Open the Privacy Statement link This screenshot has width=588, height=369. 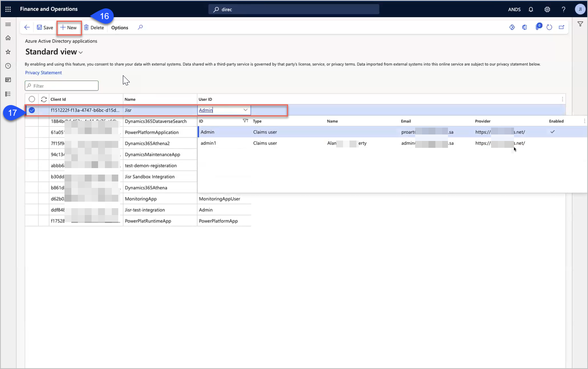point(43,73)
